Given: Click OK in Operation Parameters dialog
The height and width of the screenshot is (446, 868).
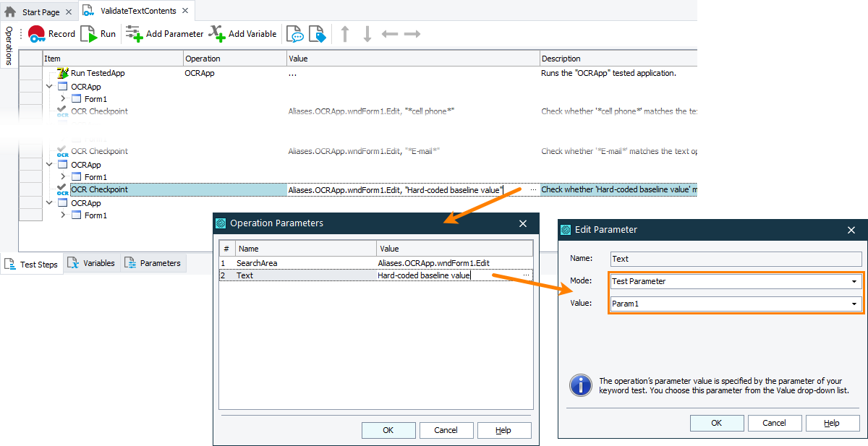Looking at the screenshot, I should (388, 430).
